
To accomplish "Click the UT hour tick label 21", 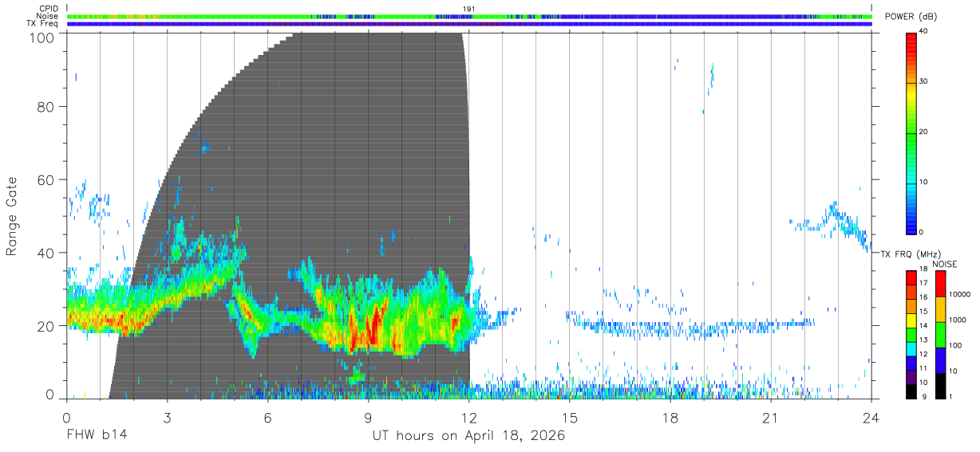I will coord(771,417).
